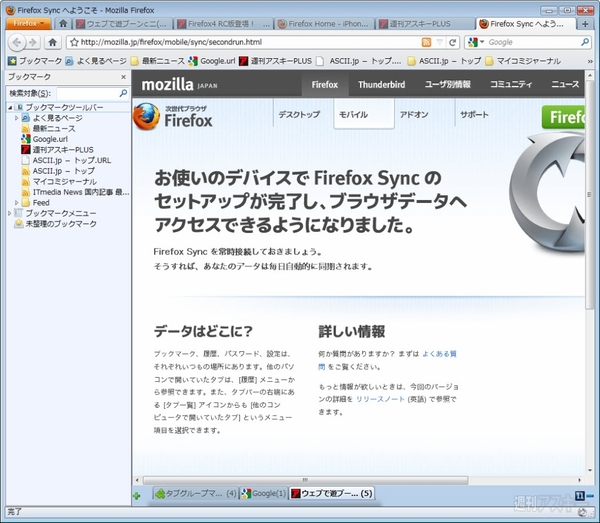Image resolution: width=600 pixels, height=523 pixels.
Task: Click the search magnifier in Google box
Action: tap(585, 42)
